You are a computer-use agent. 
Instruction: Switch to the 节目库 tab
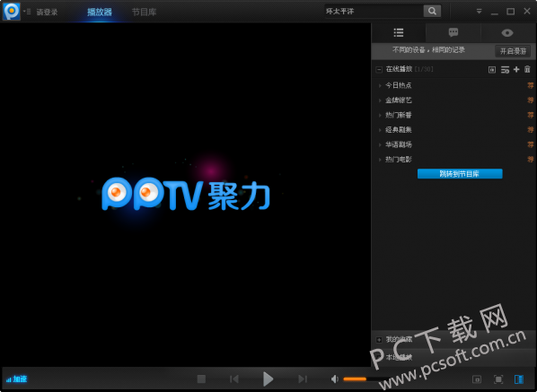(145, 12)
